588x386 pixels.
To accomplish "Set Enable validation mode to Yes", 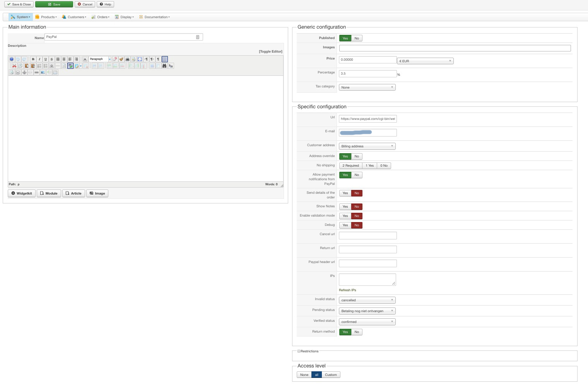I will pos(345,216).
